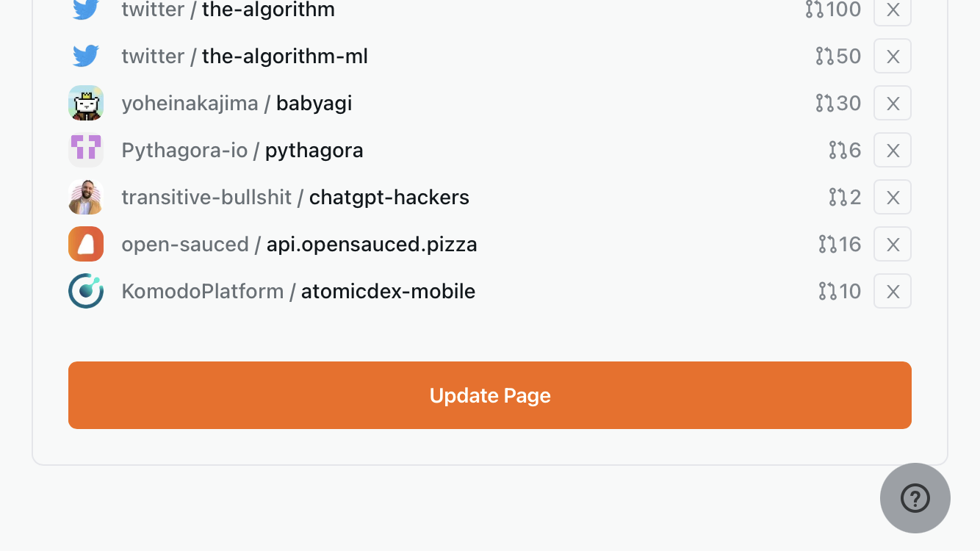Image resolution: width=980 pixels, height=551 pixels.
Task: Click the Twitter bird avatar for the-algorithm
Action: click(85, 9)
